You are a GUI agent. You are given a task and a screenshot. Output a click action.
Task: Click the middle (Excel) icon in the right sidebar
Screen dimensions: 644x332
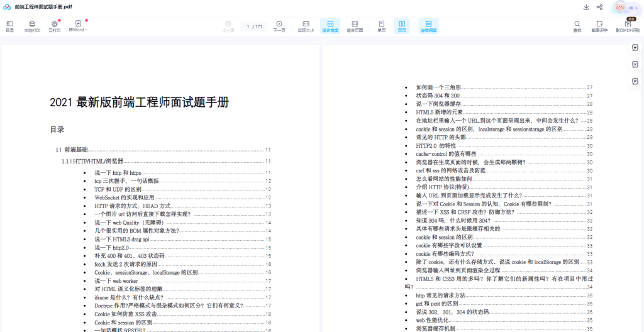coord(635,64)
